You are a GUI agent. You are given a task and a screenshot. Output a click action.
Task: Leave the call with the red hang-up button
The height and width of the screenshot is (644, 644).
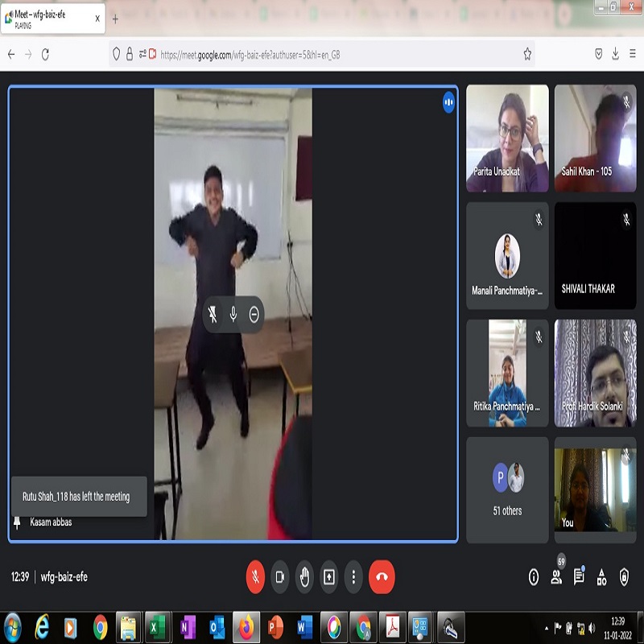pos(382,577)
